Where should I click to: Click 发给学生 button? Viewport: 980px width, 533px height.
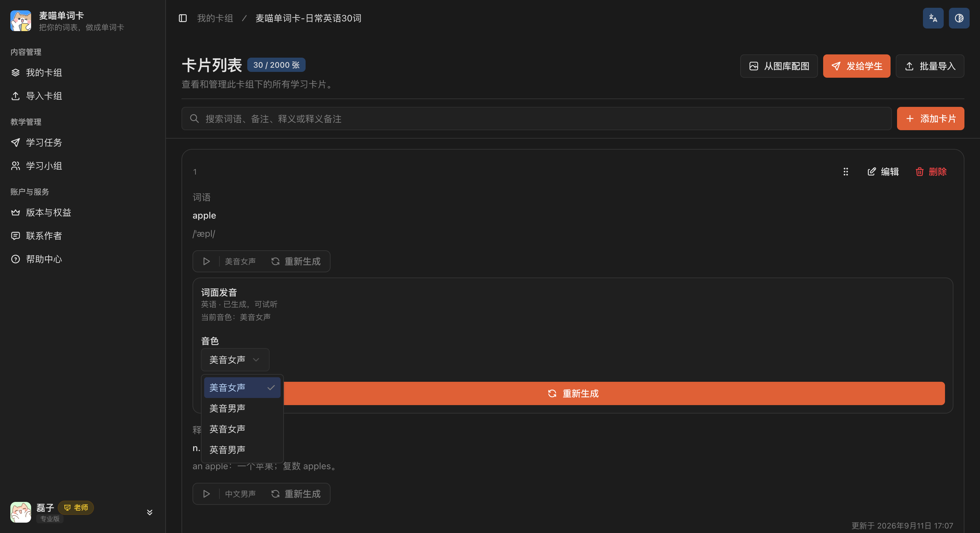(856, 66)
